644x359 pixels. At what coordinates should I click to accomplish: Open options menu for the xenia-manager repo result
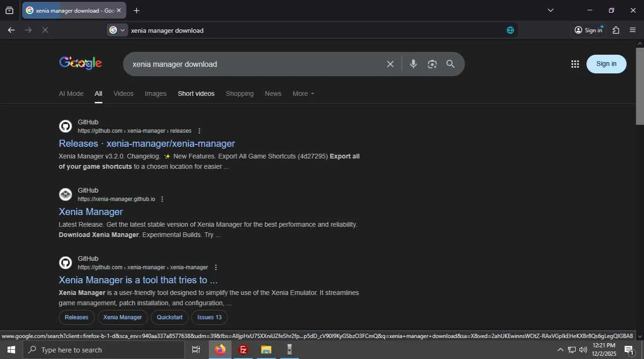click(x=216, y=267)
